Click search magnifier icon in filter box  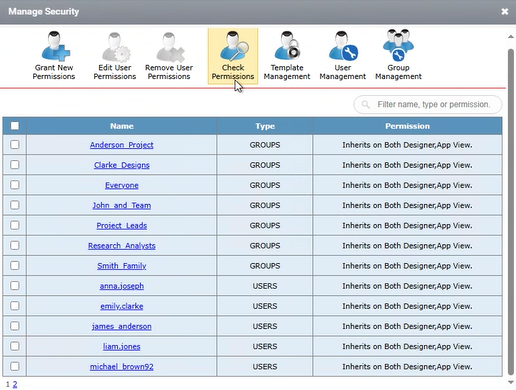366,105
